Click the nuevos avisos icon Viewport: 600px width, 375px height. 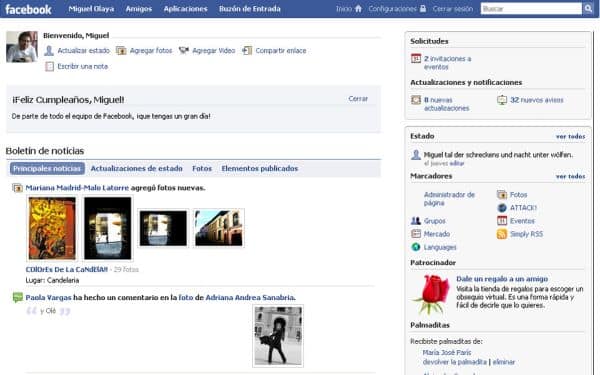click(502, 100)
